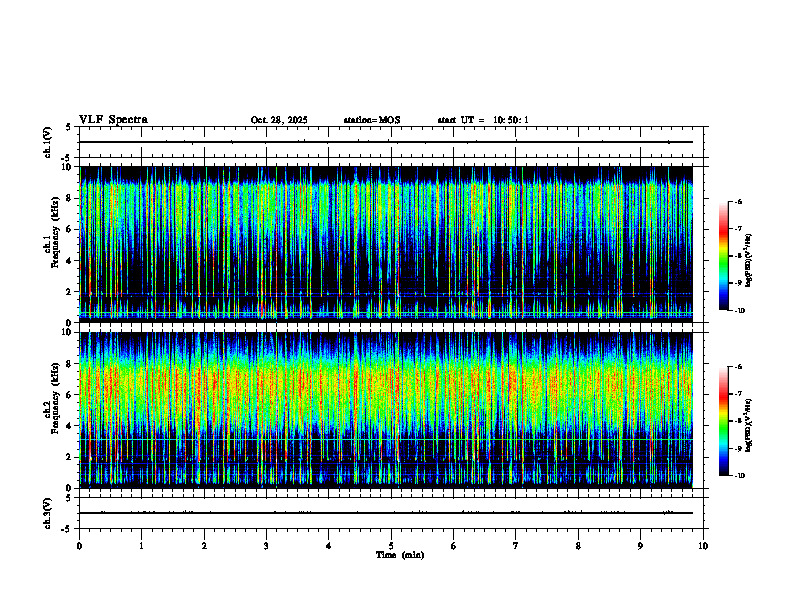Click the ch.1 voltage waveform trace
792x612 pixels.
coord(386,142)
